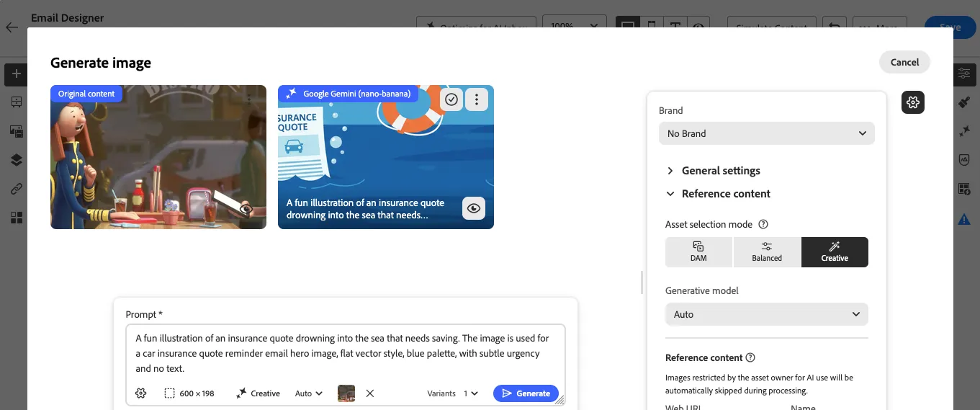Collapse the Reference content section
Image resolution: width=980 pixels, height=410 pixels.
click(718, 194)
